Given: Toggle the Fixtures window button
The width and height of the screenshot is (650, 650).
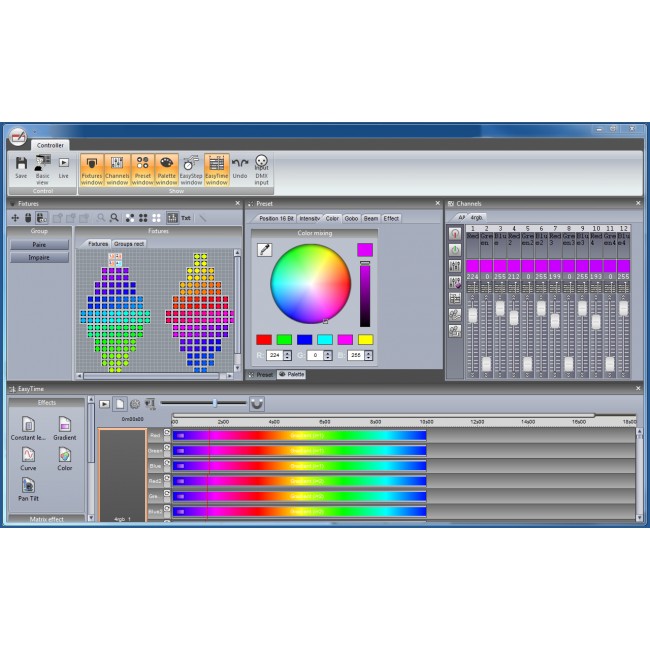Looking at the screenshot, I should click(x=92, y=167).
